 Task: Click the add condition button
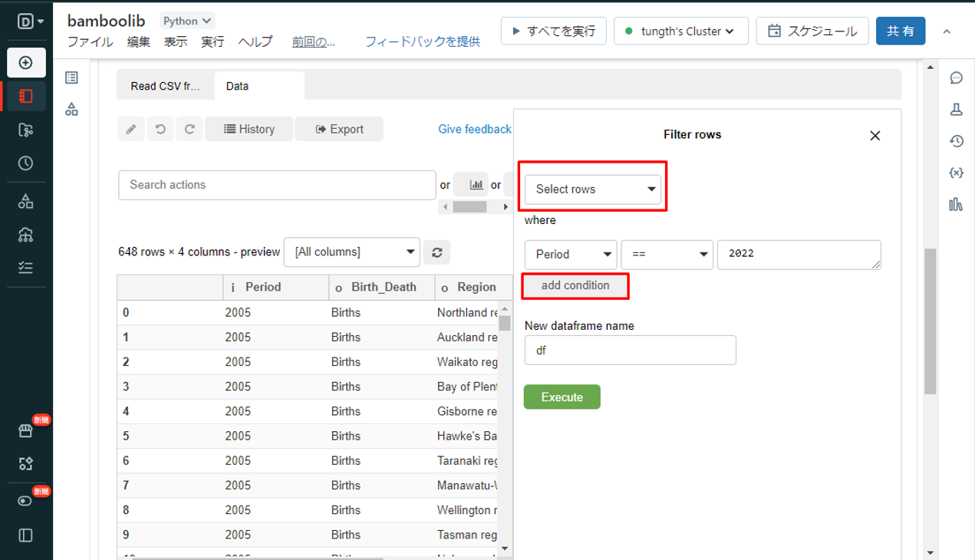[575, 285]
